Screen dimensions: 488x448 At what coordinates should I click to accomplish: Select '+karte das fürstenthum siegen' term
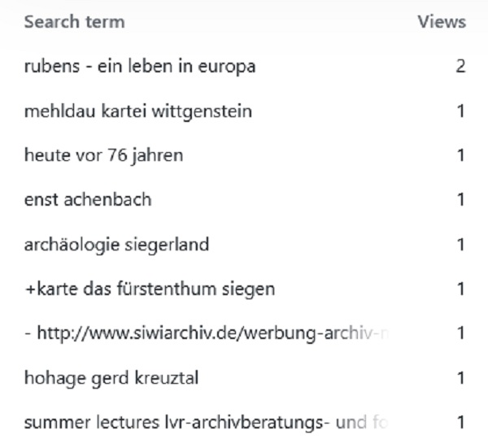[150, 289]
